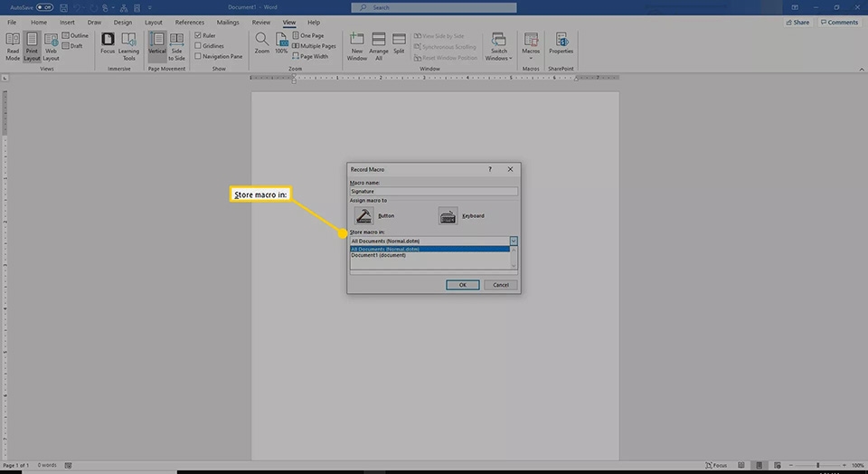Select All Documents (Normal.dotm) list option
The image size is (868, 474).
pos(429,249)
